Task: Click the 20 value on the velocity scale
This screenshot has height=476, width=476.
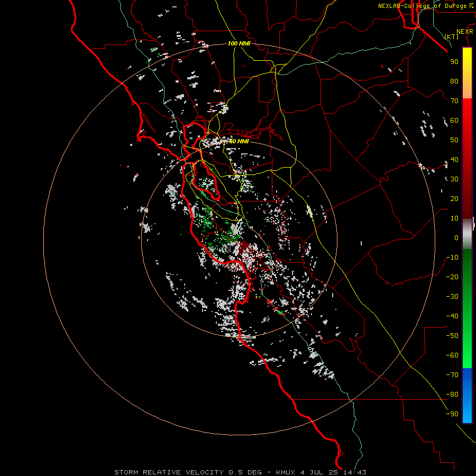Action: click(454, 198)
